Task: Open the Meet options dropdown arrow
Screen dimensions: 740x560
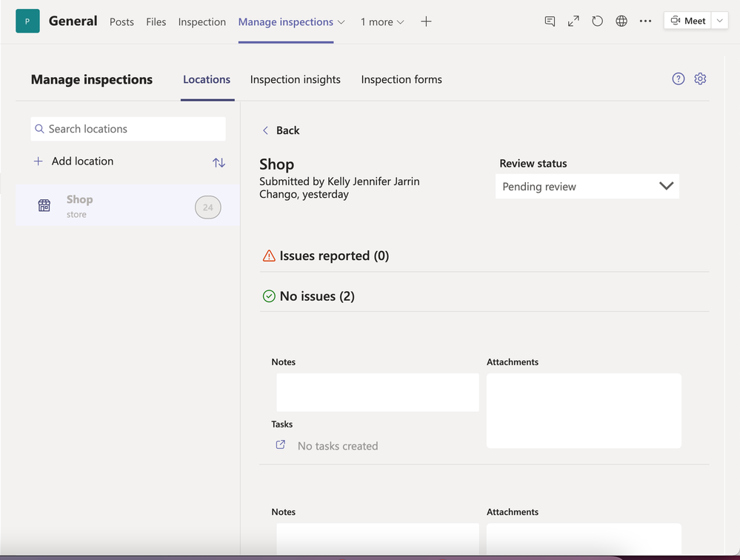Action: [720, 21]
